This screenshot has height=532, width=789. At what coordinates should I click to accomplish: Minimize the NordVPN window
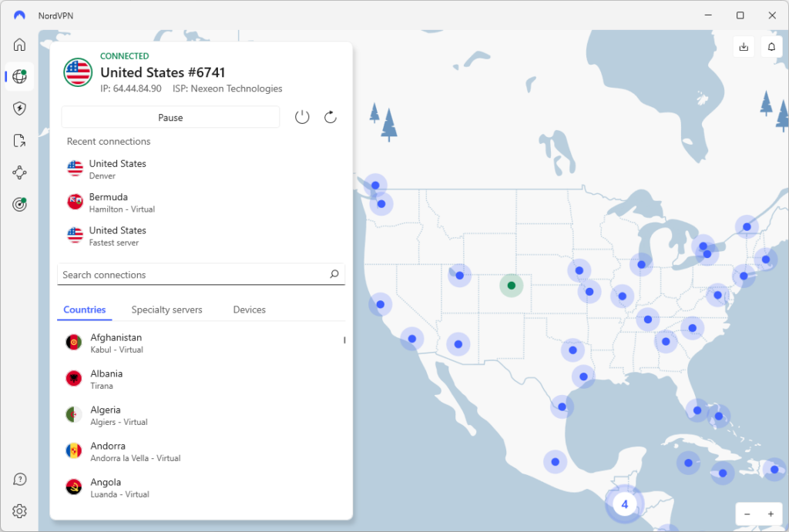(708, 15)
